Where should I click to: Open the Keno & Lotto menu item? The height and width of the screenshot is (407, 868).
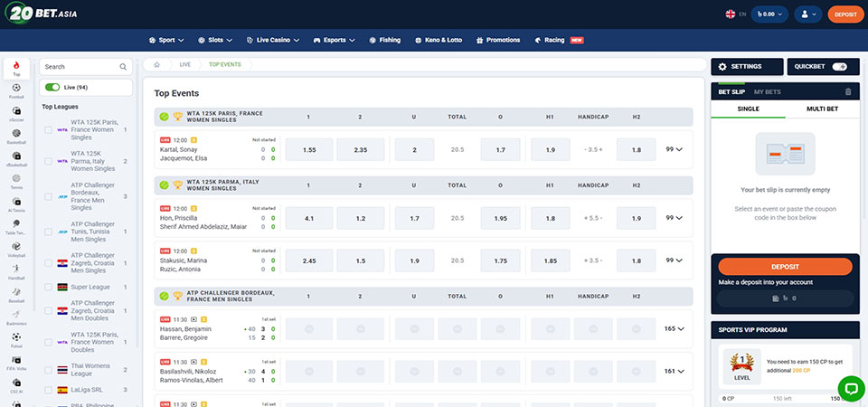(x=438, y=40)
